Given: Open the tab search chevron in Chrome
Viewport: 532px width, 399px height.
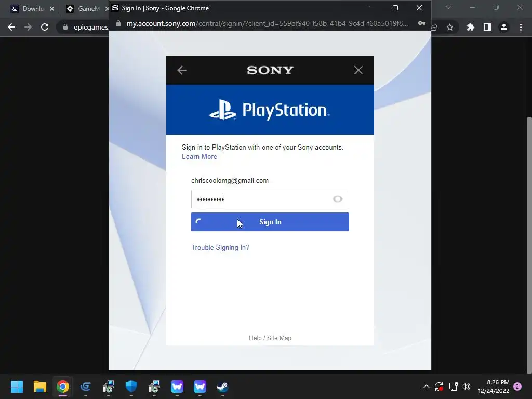Looking at the screenshot, I should tap(448, 7).
